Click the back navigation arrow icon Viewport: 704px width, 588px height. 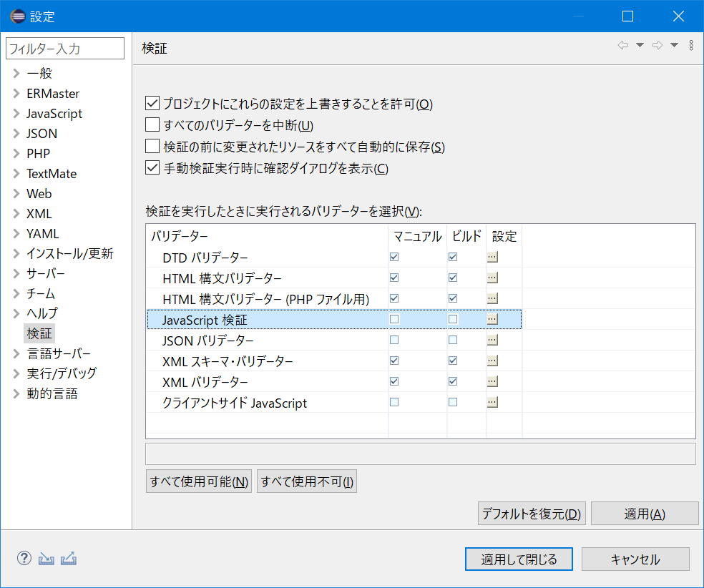tap(622, 45)
